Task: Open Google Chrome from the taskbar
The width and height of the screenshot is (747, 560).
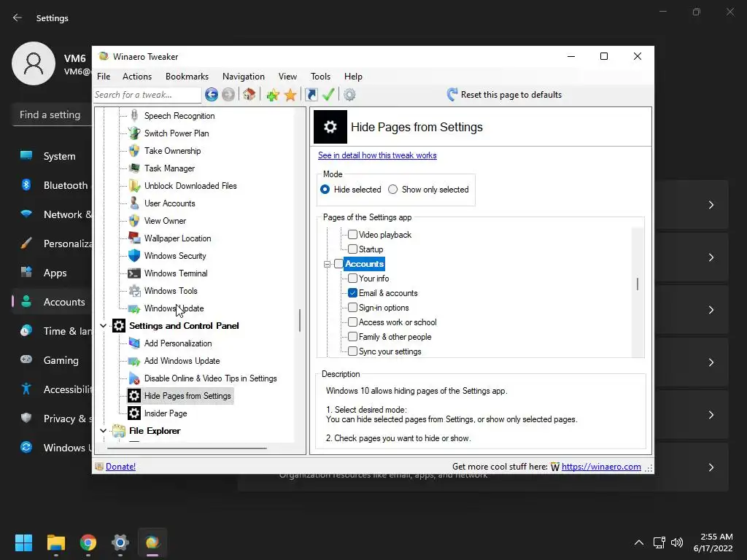Action: (x=88, y=542)
